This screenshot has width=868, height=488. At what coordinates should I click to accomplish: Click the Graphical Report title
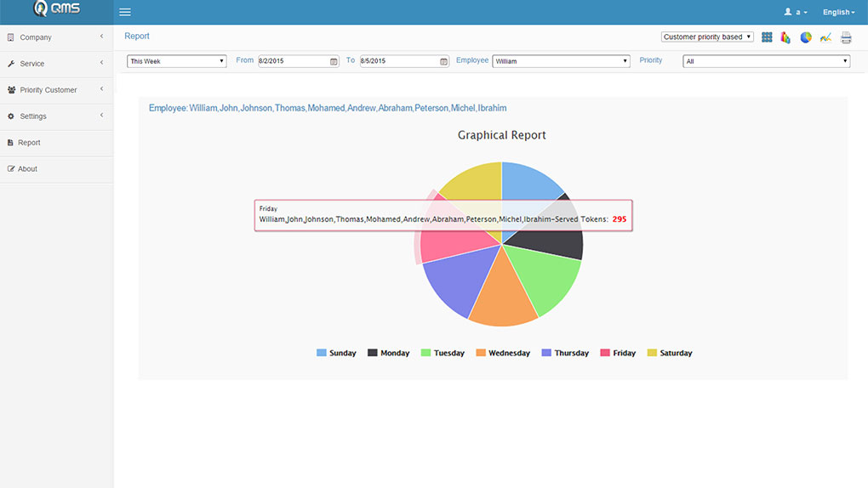pyautogui.click(x=501, y=135)
